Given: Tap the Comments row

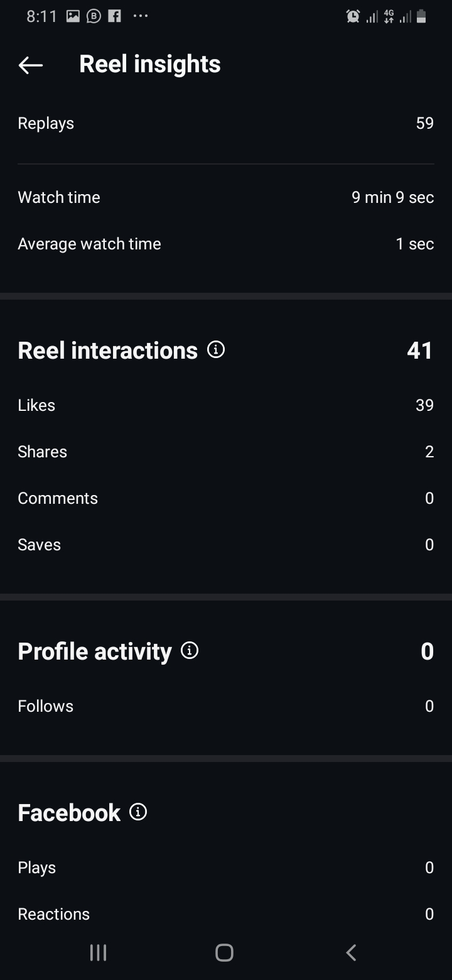Looking at the screenshot, I should tap(226, 498).
